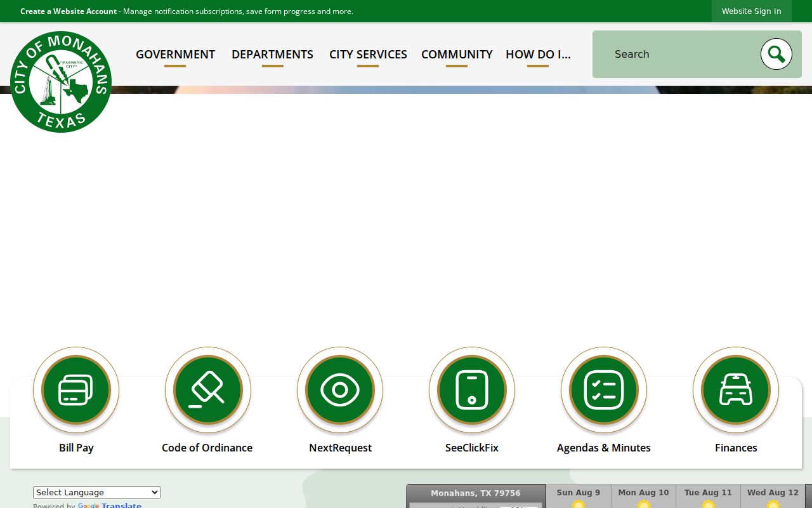Click the search magnifying glass button
Screen dimensions: 812x508
[x=776, y=54]
